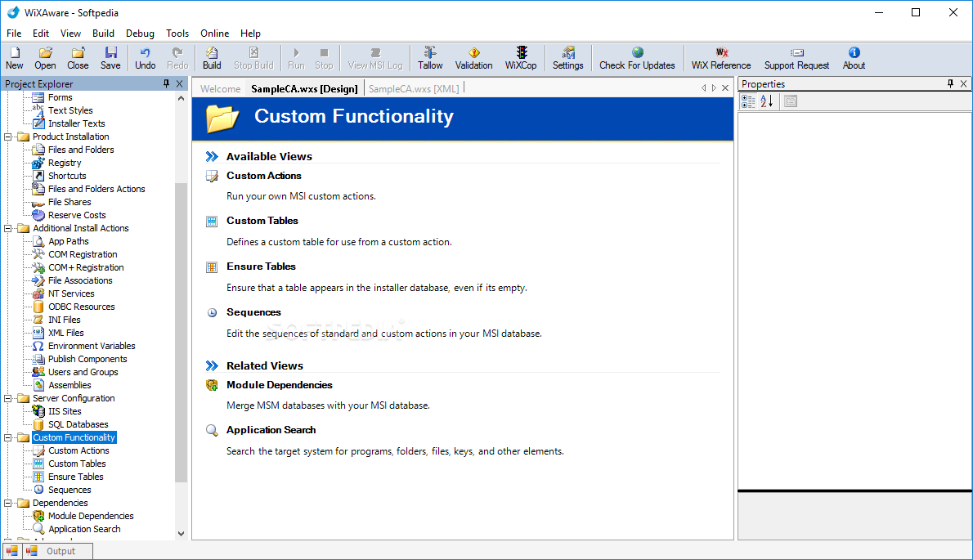Open the Edit menu
973x560 pixels.
point(41,34)
